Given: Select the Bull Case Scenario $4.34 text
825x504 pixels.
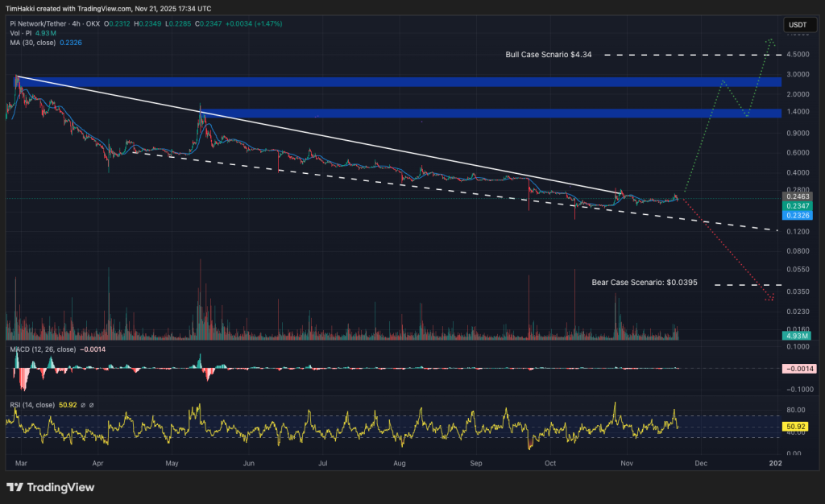Looking at the screenshot, I should [547, 55].
